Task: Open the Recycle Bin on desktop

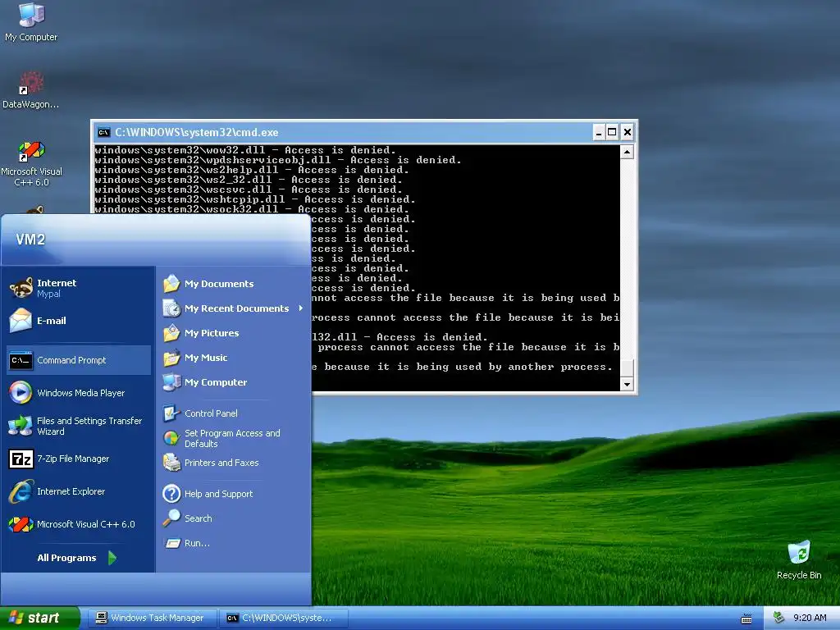Action: [x=799, y=560]
